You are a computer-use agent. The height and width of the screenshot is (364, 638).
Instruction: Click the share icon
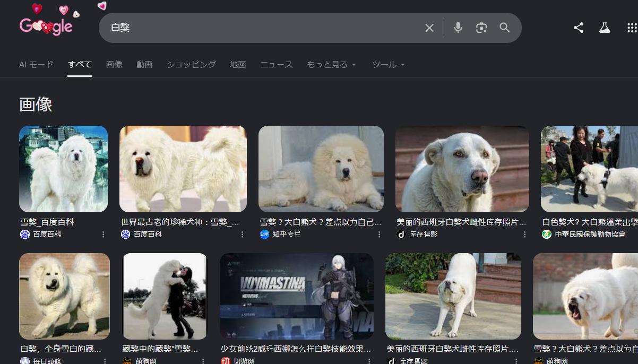tap(579, 28)
